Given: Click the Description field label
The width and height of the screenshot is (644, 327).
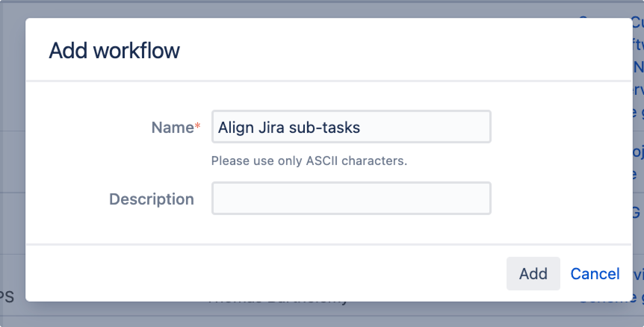Looking at the screenshot, I should tap(151, 199).
